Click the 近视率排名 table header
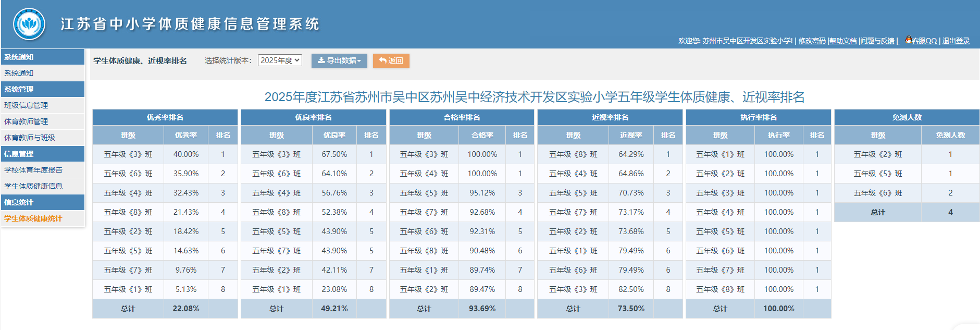This screenshot has width=980, height=330. click(x=610, y=117)
